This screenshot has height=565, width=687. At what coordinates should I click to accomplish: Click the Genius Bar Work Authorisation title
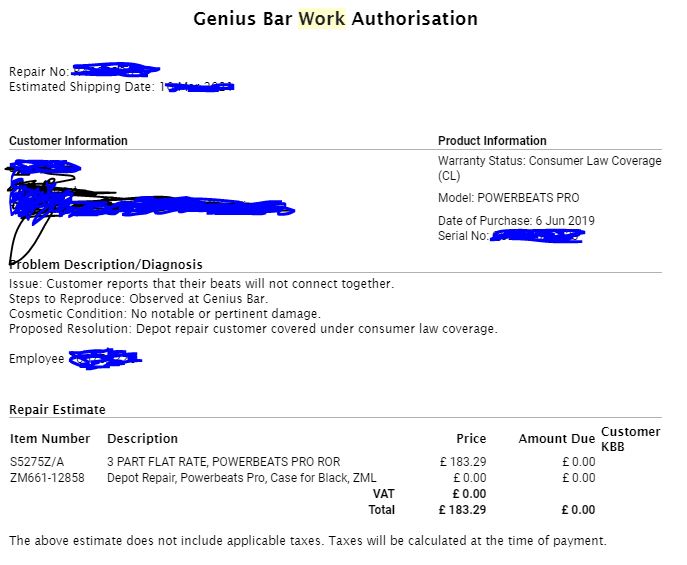pyautogui.click(x=336, y=19)
